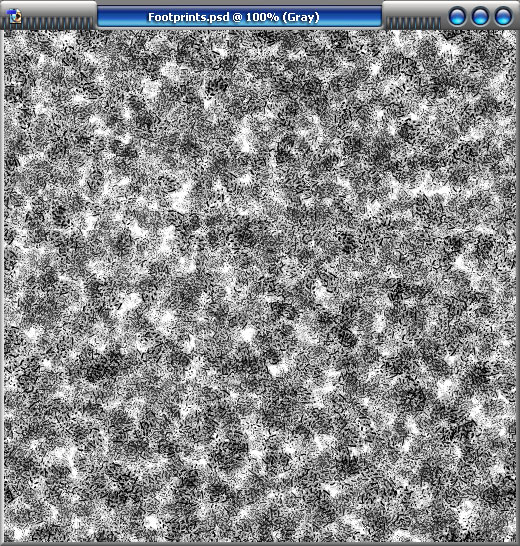Click the gray left window border
The width and height of the screenshot is (520, 546).
click(x=2, y=286)
